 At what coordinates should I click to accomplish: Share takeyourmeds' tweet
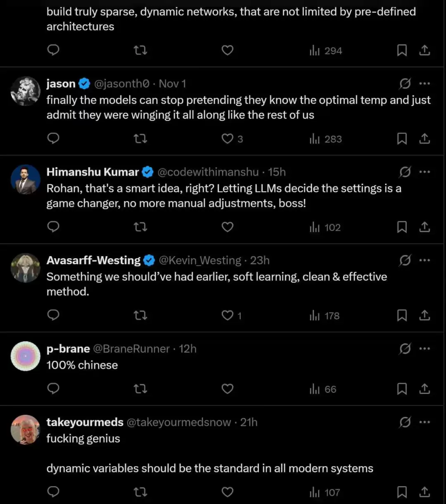click(x=425, y=492)
